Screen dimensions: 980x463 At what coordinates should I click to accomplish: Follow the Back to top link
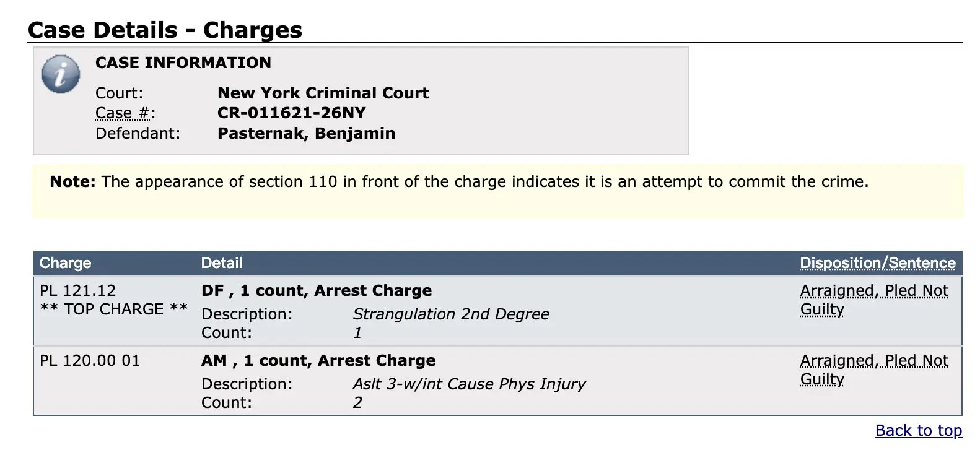(x=918, y=430)
